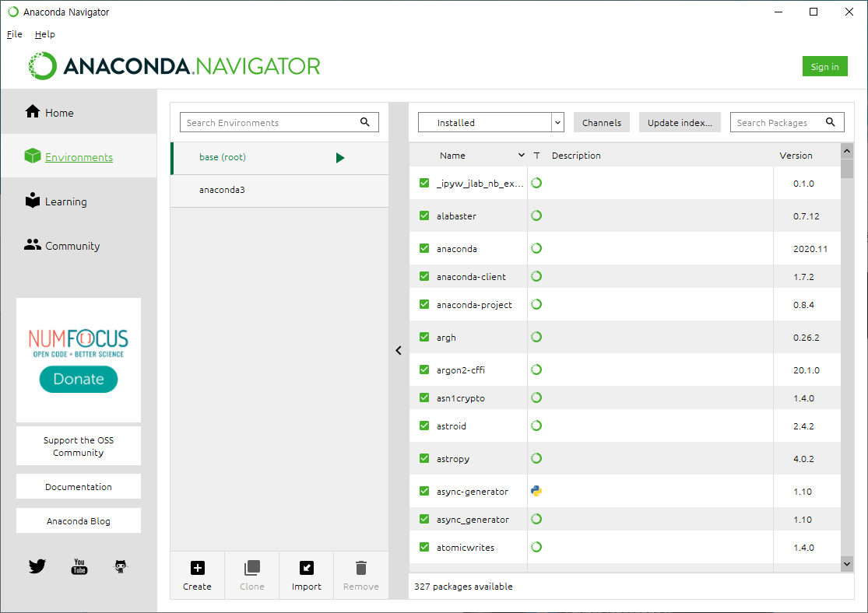
Task: Toggle the async_generator checkbox
Action: pyautogui.click(x=424, y=519)
